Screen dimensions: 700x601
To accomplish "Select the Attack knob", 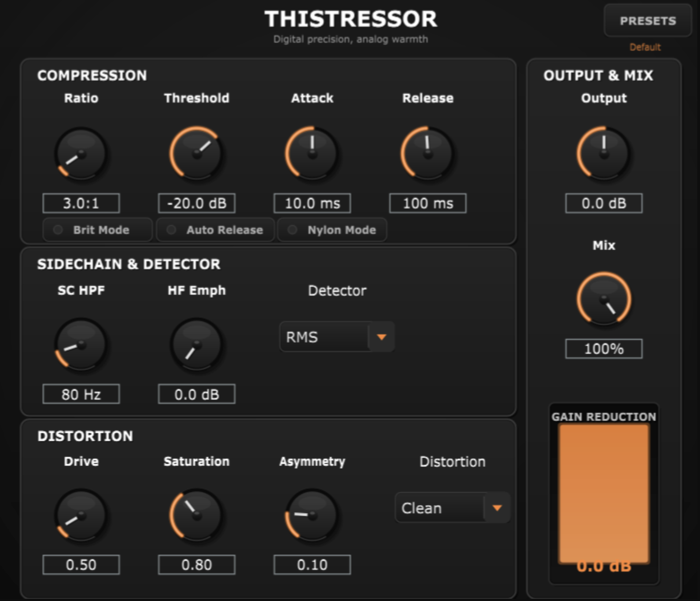I will (x=312, y=154).
